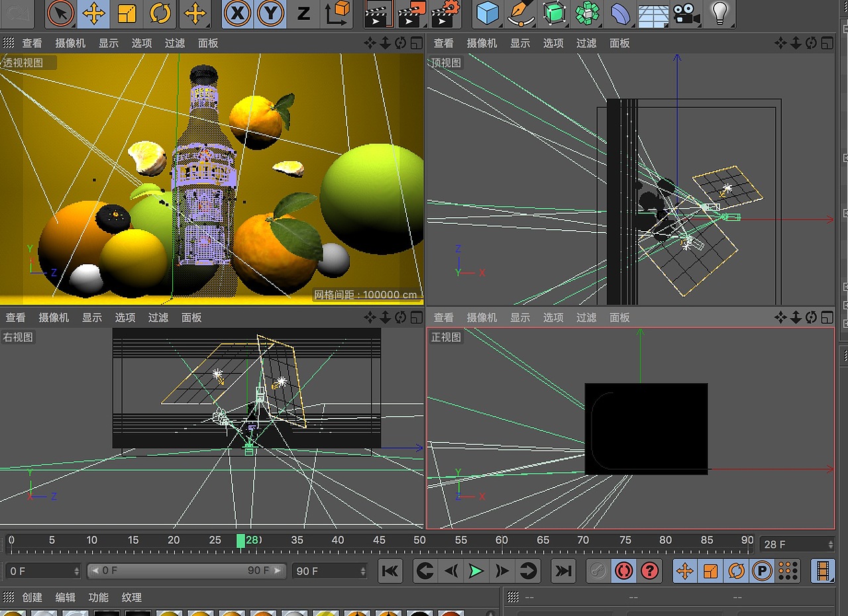Click the recent tool cross icon beside Rotate

195,13
